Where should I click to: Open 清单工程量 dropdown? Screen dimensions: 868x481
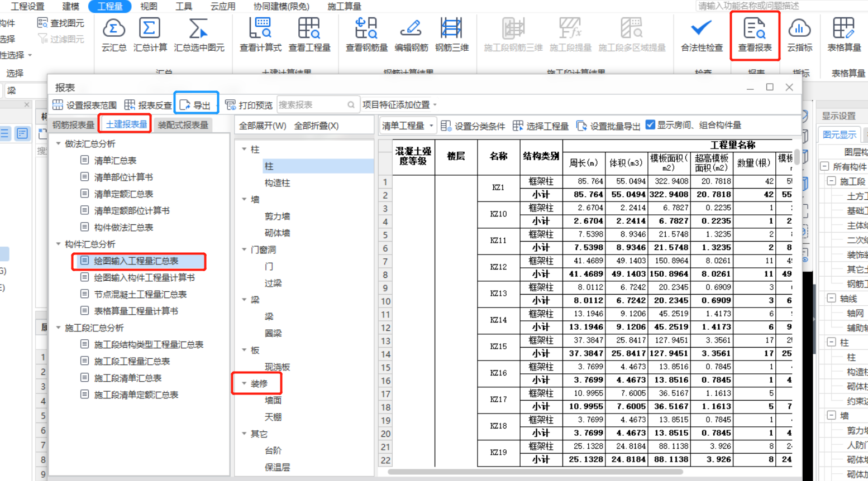[407, 126]
